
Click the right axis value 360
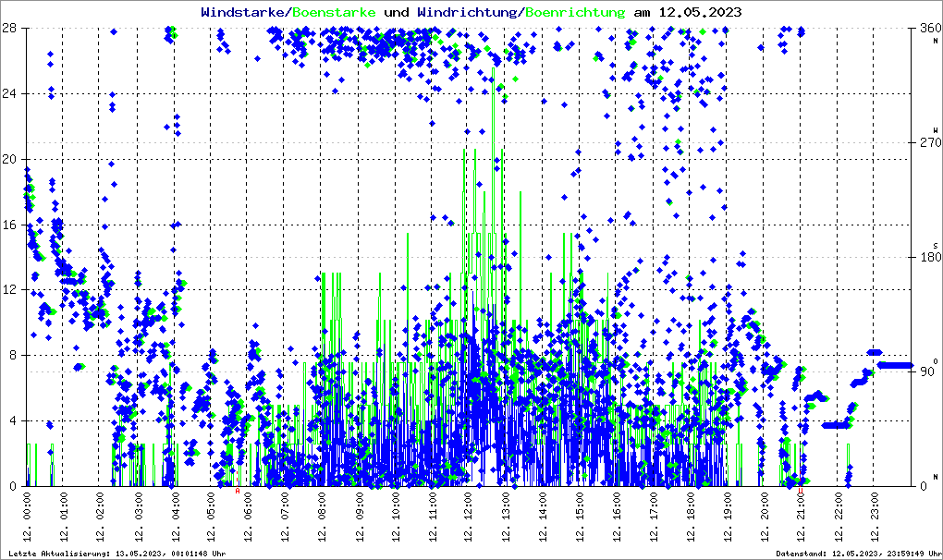[x=930, y=29]
